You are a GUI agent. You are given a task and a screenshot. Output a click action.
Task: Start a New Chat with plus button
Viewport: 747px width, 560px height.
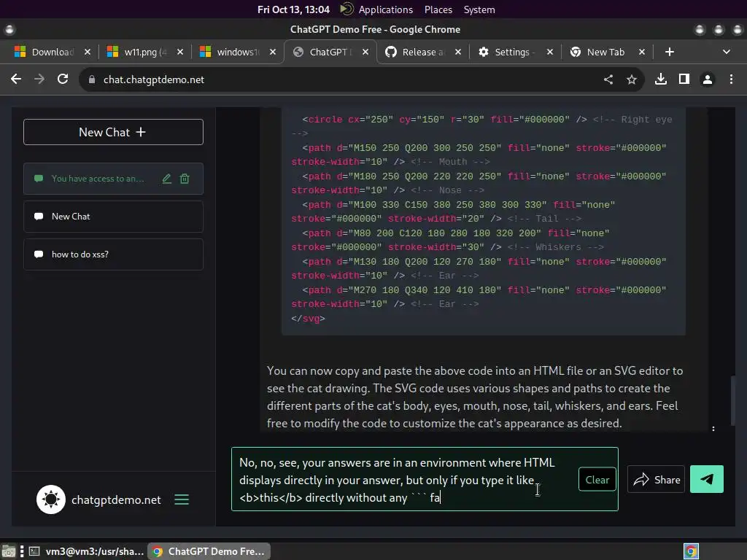click(113, 132)
